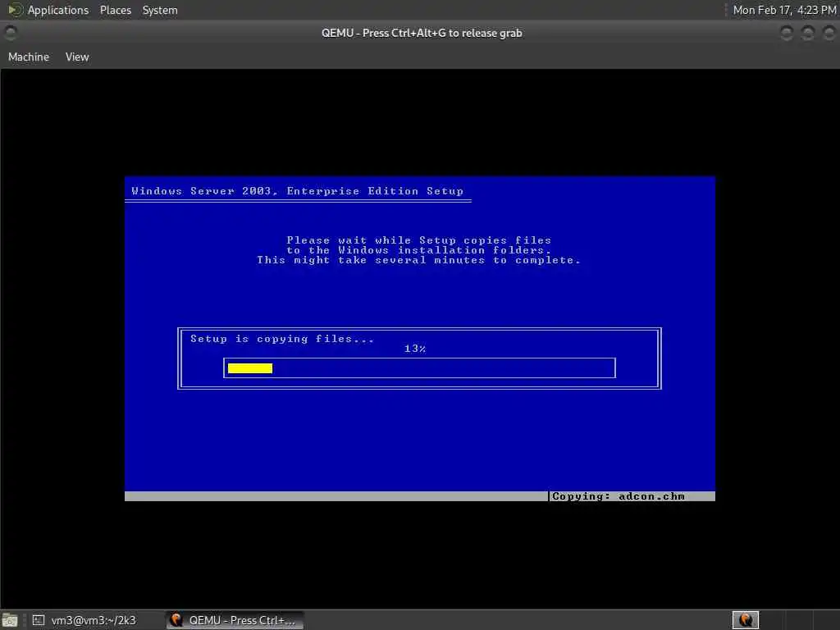Click the clock showing Mon Feb 17
Screen dimensions: 840x630
[x=784, y=10]
